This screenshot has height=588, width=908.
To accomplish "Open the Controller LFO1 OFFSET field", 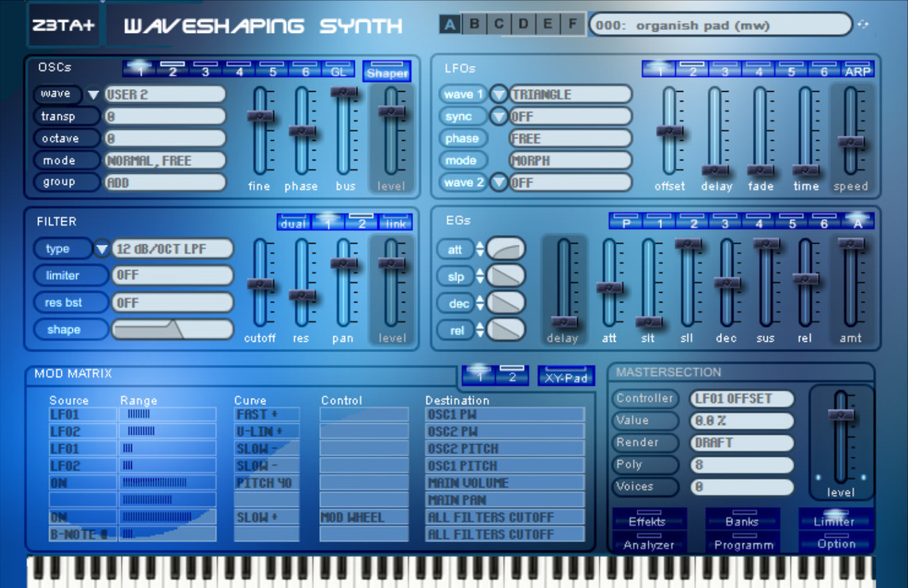I will pos(742,398).
